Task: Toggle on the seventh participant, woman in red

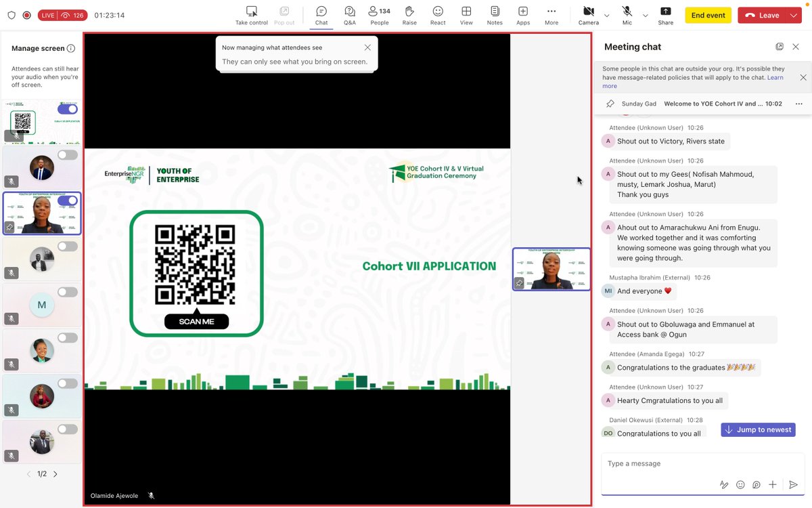Action: pyautogui.click(x=67, y=383)
